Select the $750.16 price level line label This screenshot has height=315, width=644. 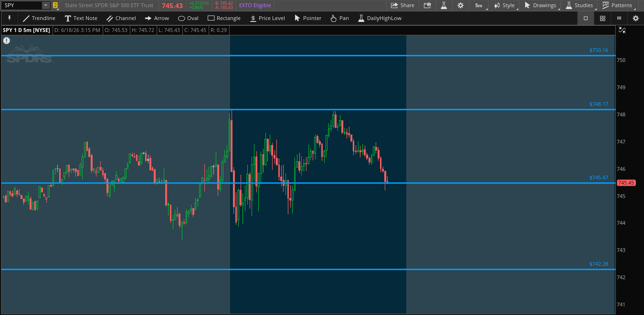click(598, 50)
